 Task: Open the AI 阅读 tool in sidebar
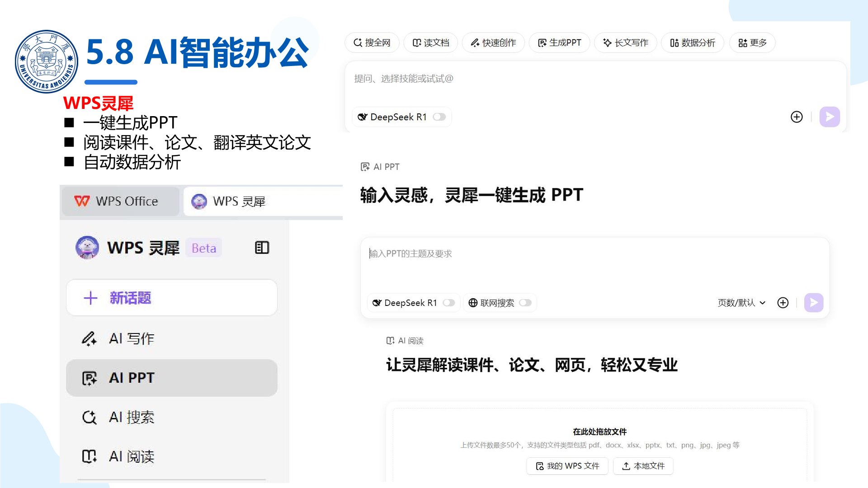(x=131, y=456)
